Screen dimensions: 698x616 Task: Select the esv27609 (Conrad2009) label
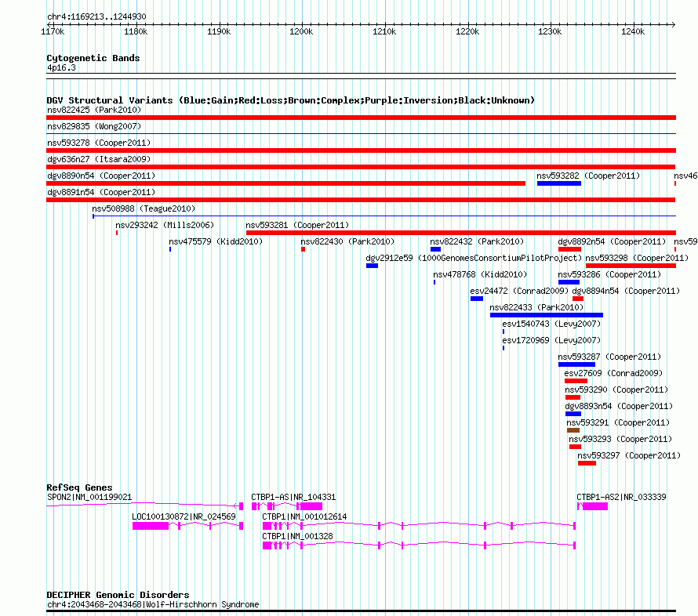(x=613, y=373)
